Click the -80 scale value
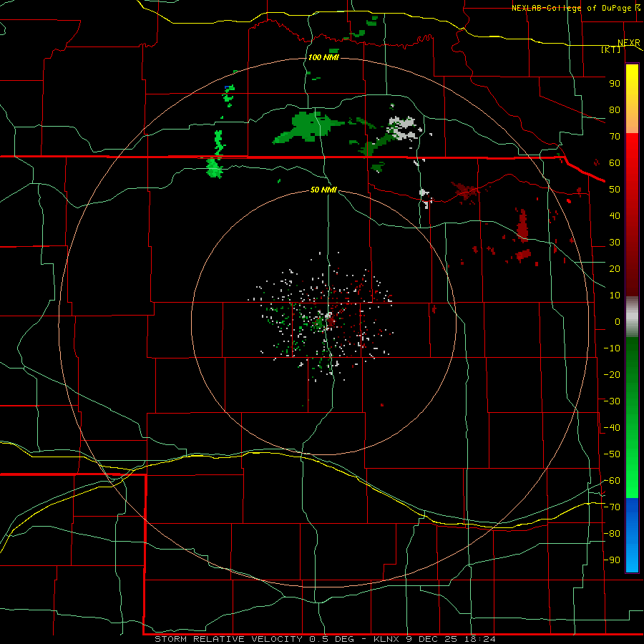Screen dimensions: 644x644 (612, 534)
